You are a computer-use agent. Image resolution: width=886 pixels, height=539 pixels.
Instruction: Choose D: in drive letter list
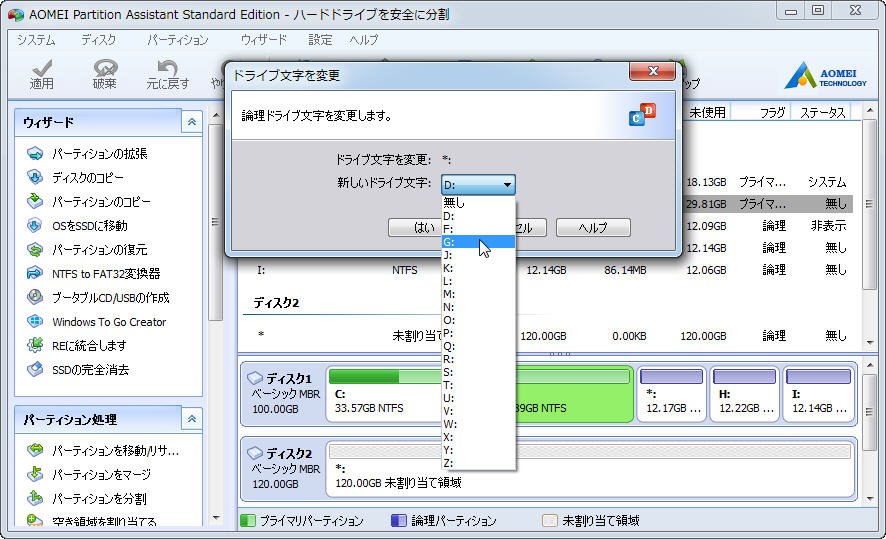tap(478, 216)
